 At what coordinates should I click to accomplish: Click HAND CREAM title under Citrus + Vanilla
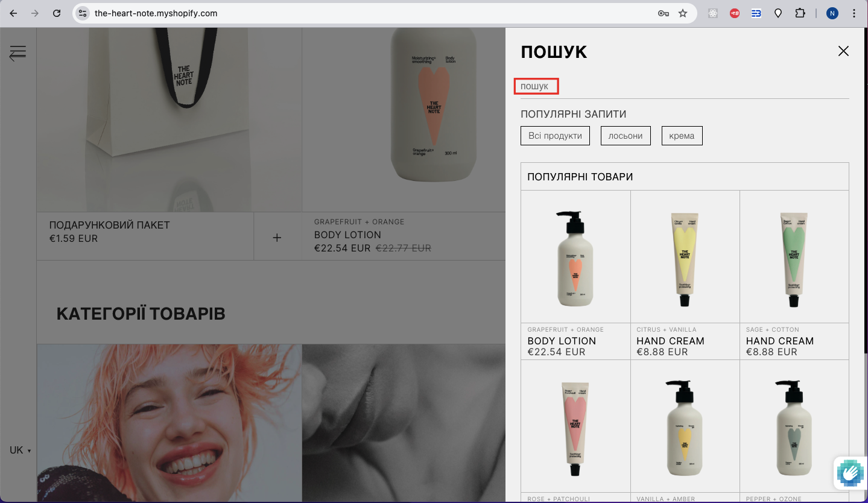pos(670,341)
